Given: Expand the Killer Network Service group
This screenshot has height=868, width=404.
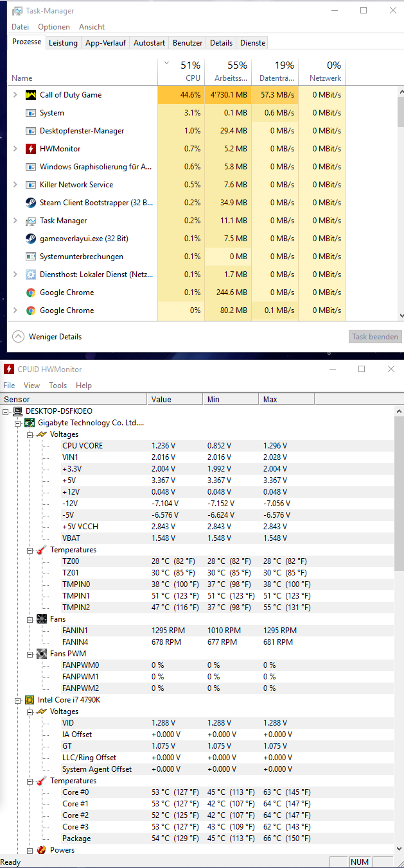Looking at the screenshot, I should (15, 185).
